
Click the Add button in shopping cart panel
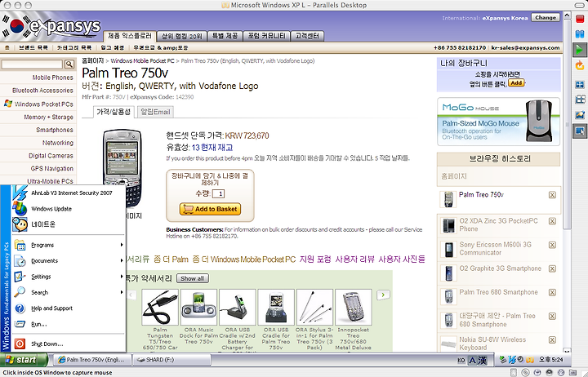[516, 83]
